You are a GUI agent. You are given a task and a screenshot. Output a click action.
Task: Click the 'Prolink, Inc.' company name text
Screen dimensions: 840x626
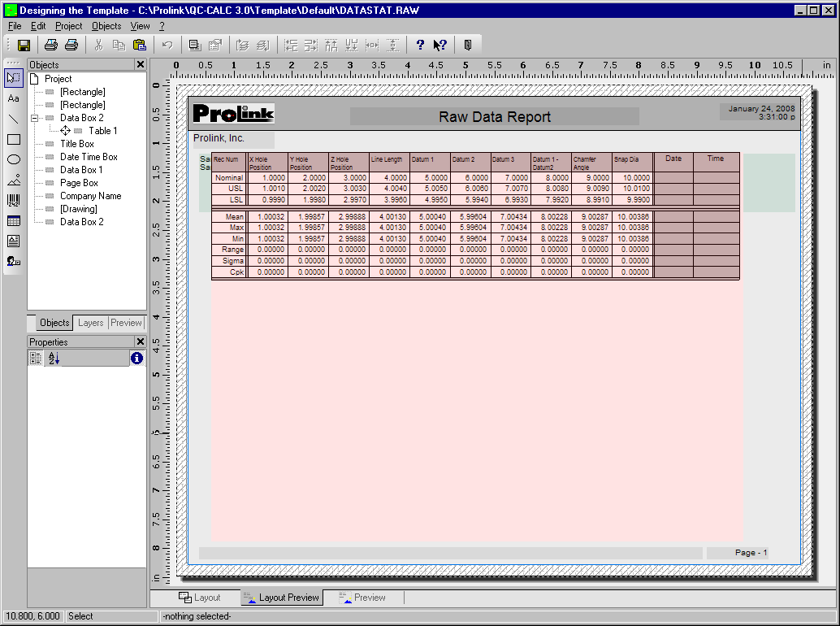coord(219,138)
